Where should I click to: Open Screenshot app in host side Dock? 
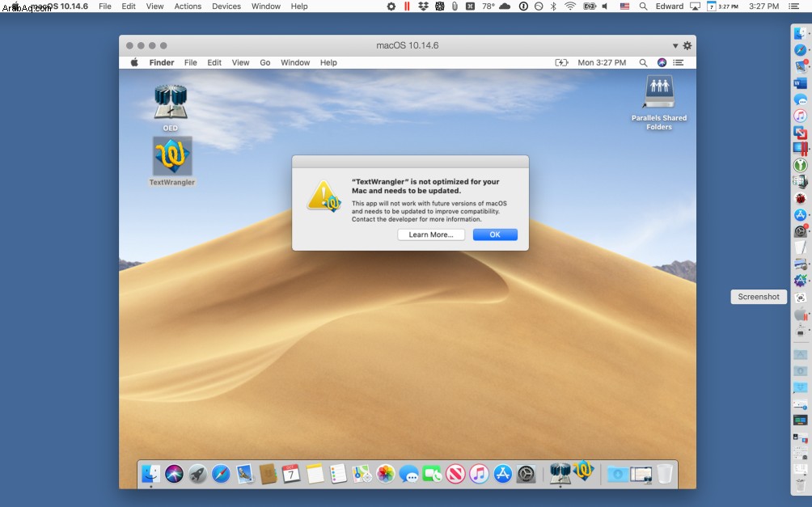coord(800,298)
